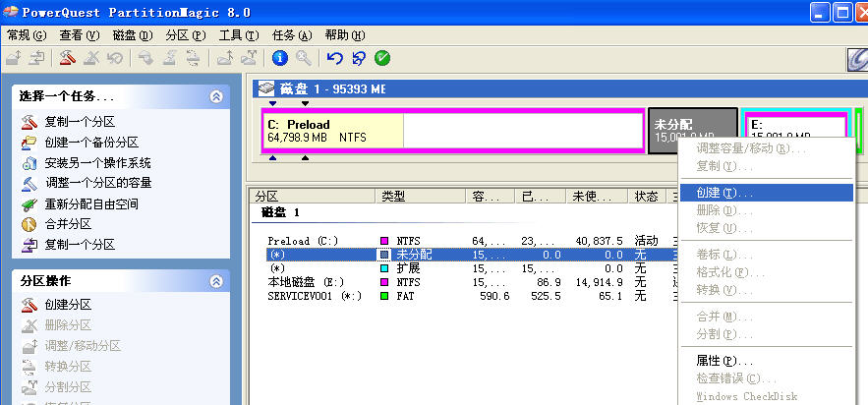Click the icon beside 创建分区 in 分区操作
This screenshot has height=405, width=868.
pyautogui.click(x=29, y=305)
